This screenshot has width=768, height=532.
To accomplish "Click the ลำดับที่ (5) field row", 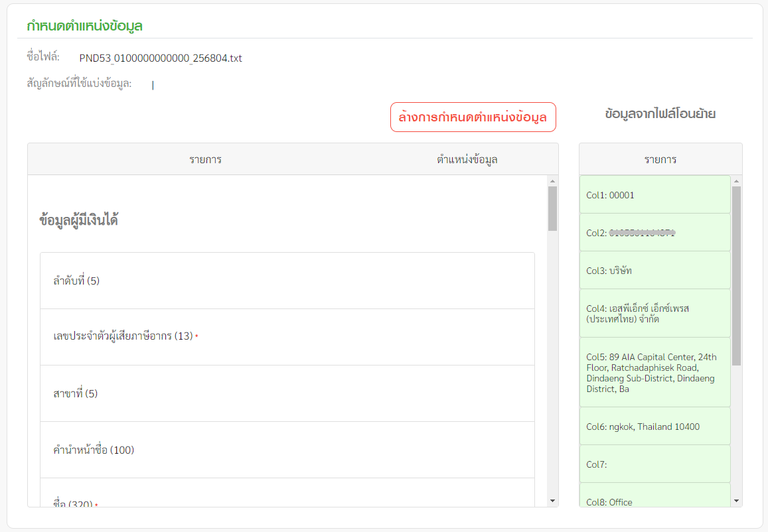I will 287,281.
